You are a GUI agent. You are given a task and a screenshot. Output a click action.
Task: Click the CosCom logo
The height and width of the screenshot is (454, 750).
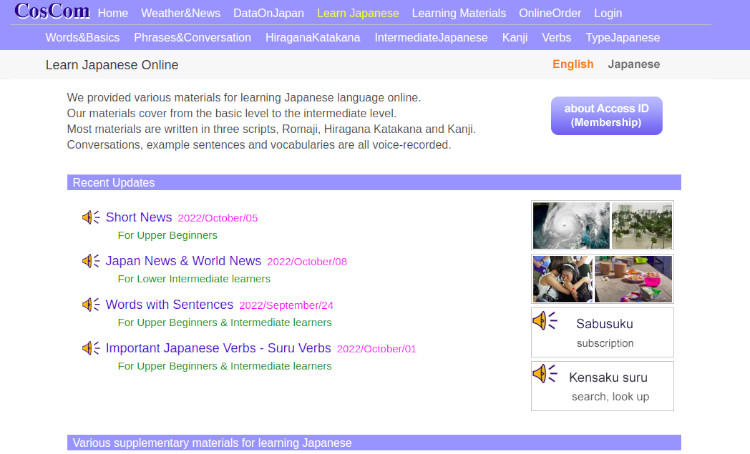[x=52, y=11]
